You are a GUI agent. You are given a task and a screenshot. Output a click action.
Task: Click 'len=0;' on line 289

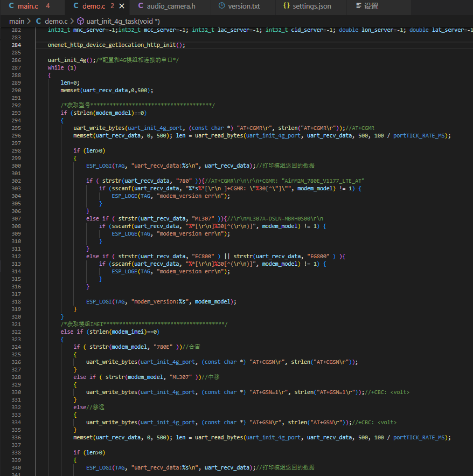70,82
